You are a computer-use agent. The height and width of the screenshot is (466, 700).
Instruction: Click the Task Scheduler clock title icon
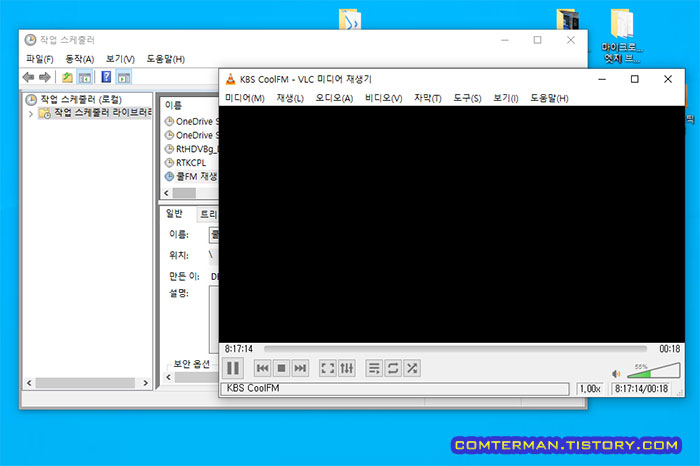pyautogui.click(x=30, y=40)
